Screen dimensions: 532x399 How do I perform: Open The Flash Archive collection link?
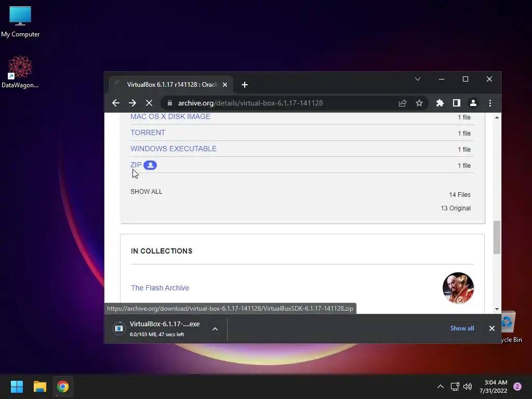coord(160,288)
